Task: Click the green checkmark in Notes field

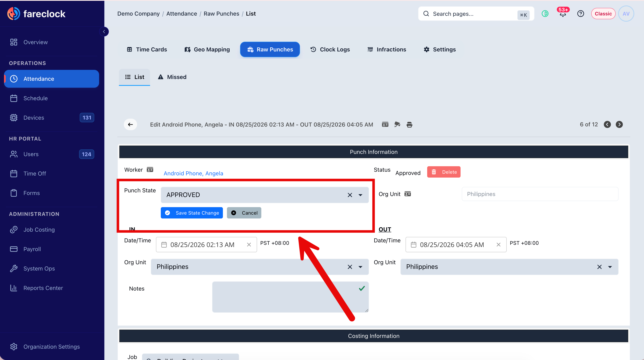Action: coord(362,288)
